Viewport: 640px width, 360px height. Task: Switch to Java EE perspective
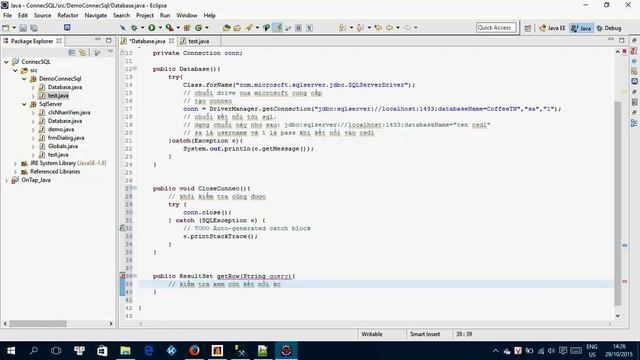(552, 28)
